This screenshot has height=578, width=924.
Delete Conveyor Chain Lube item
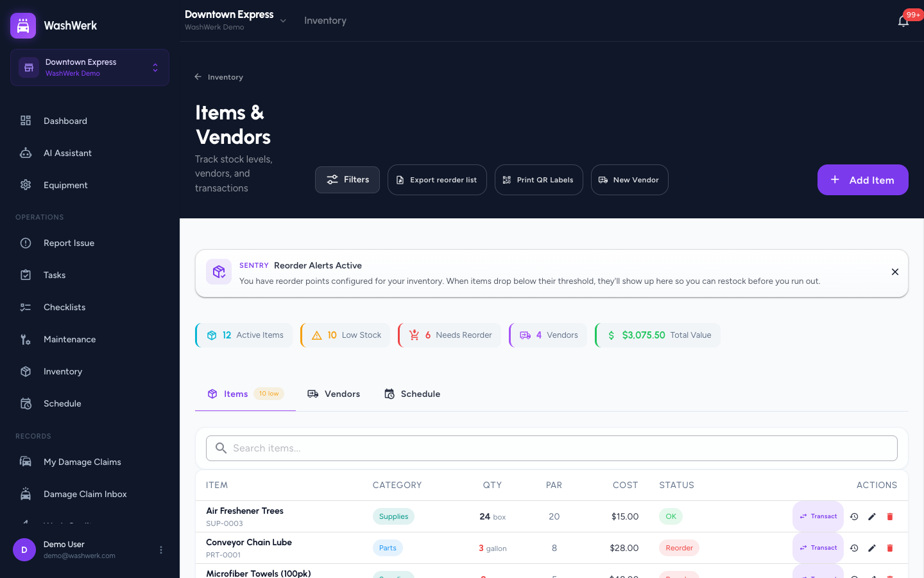pyautogui.click(x=890, y=548)
